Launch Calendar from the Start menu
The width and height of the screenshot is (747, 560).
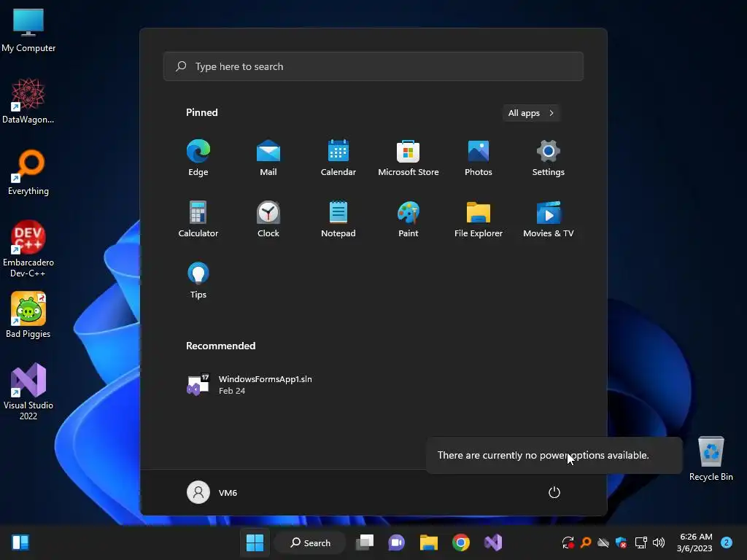coord(338,157)
